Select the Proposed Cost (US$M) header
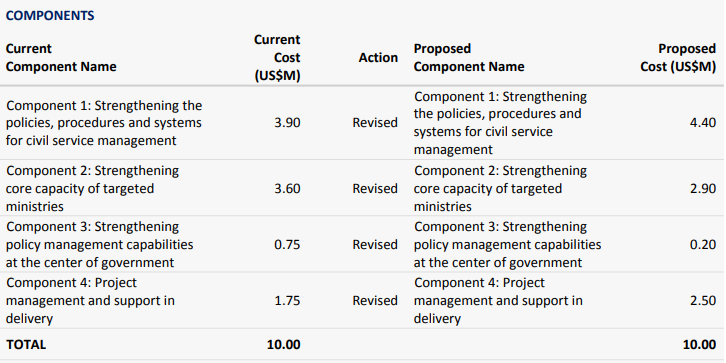Screen dimensions: 726x363 [x=678, y=58]
